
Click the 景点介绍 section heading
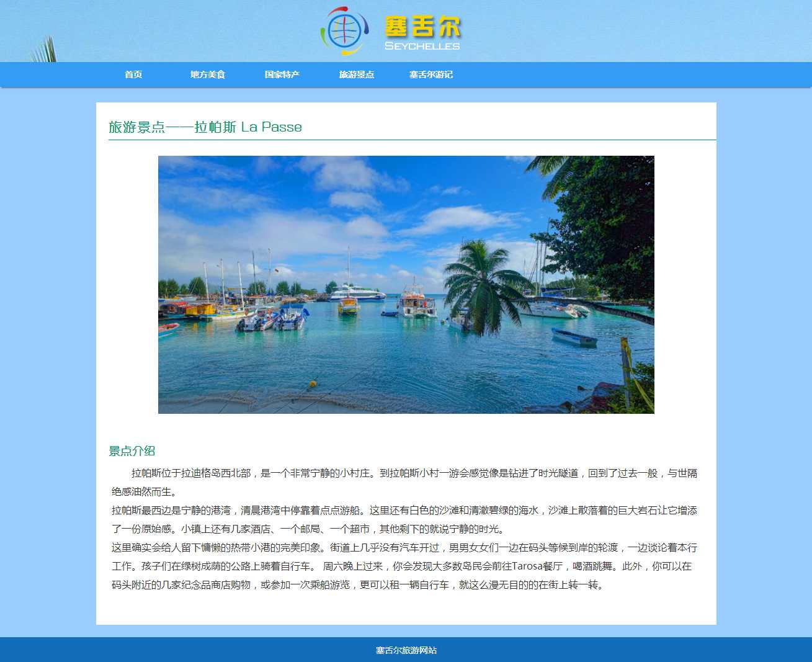click(x=132, y=451)
